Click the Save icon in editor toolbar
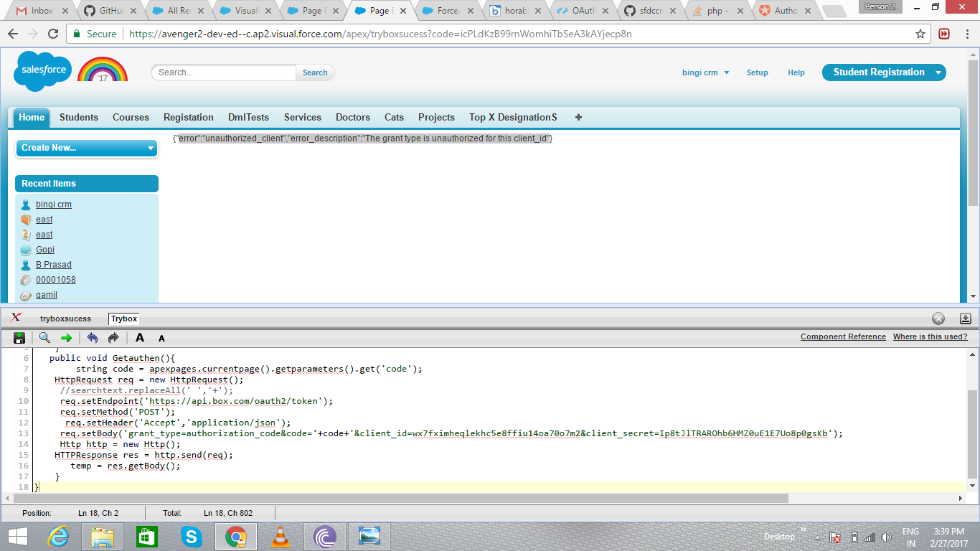 (x=19, y=338)
